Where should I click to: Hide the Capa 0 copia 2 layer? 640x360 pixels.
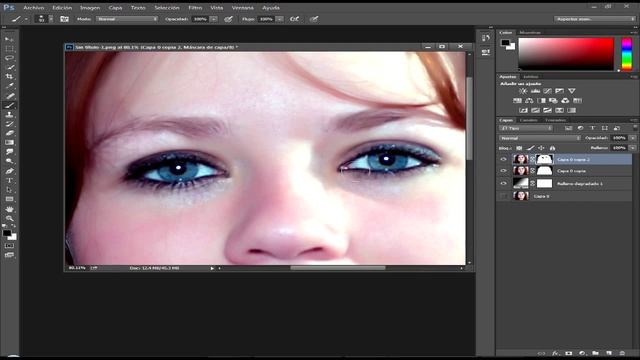tap(503, 159)
